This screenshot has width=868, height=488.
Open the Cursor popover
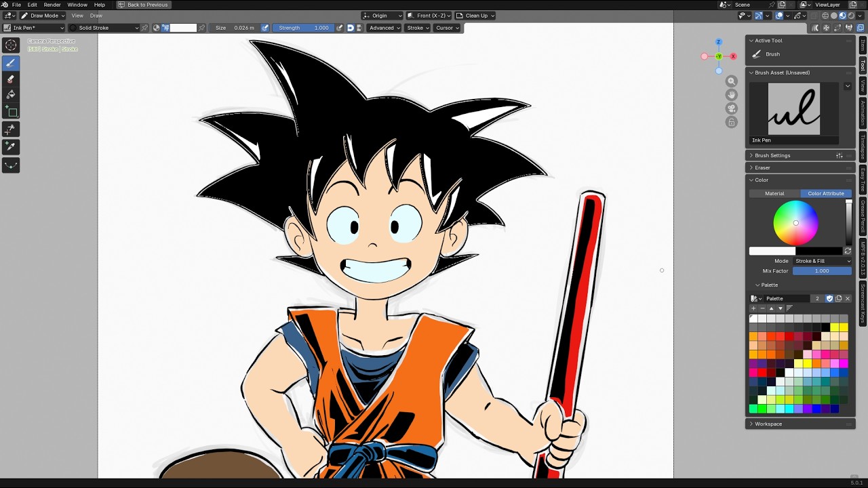click(447, 28)
